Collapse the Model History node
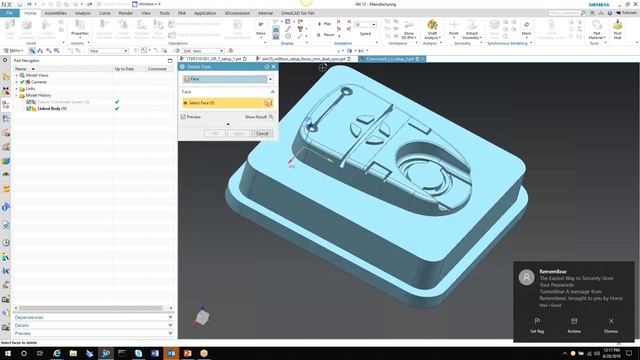 (x=17, y=95)
